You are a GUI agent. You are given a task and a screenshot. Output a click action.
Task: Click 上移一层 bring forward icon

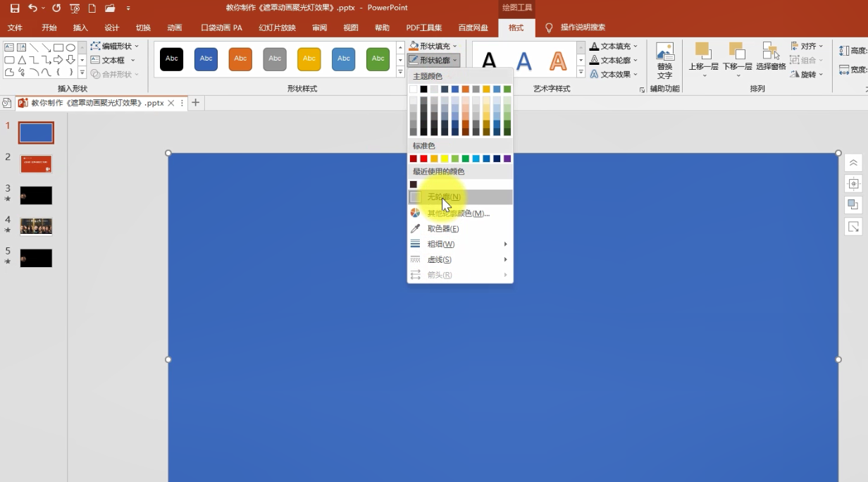tap(702, 51)
